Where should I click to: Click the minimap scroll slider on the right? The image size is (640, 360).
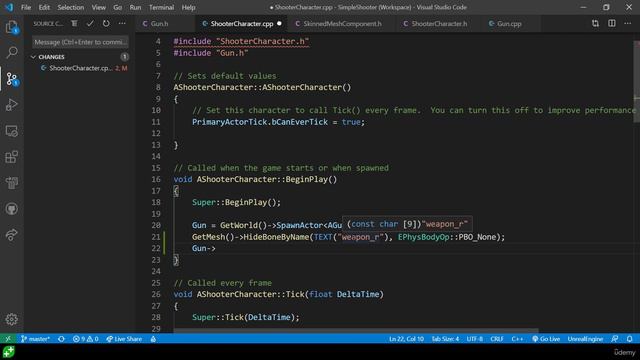pos(637,82)
